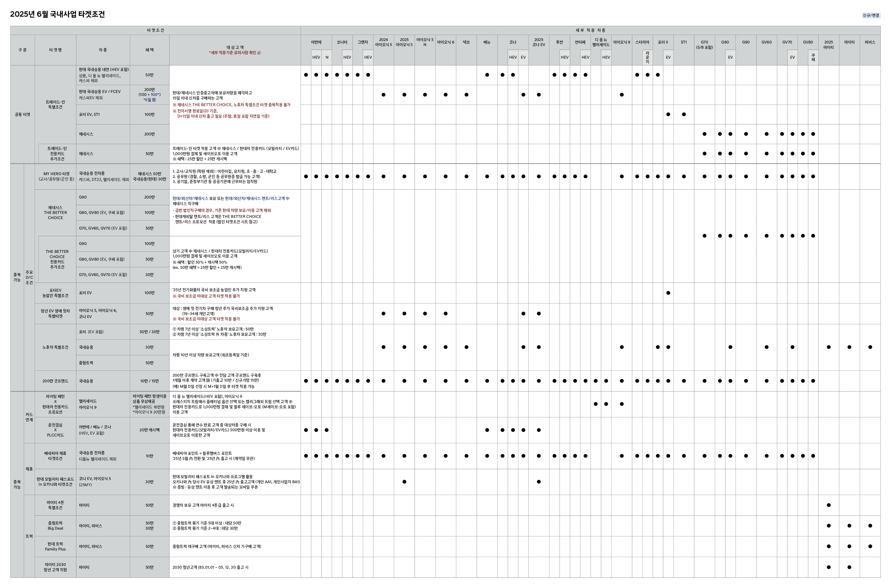
Task: Click '현대 모빌리티 패스포드 In 오키나와 타겟조건' cell
Action: pyautogui.click(x=55, y=482)
